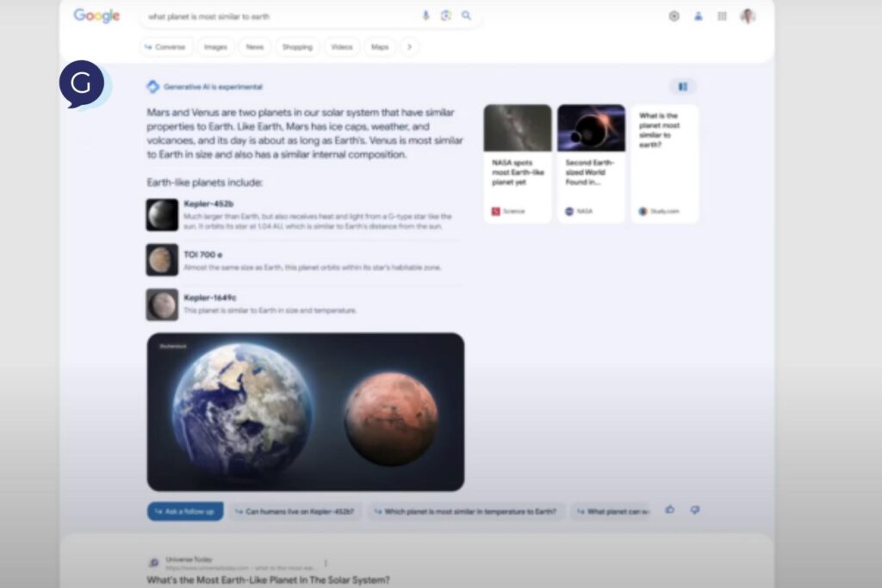Open 'NASA spots most Earth-like planet yet' card
The width and height of the screenshot is (882, 588).
click(x=518, y=164)
